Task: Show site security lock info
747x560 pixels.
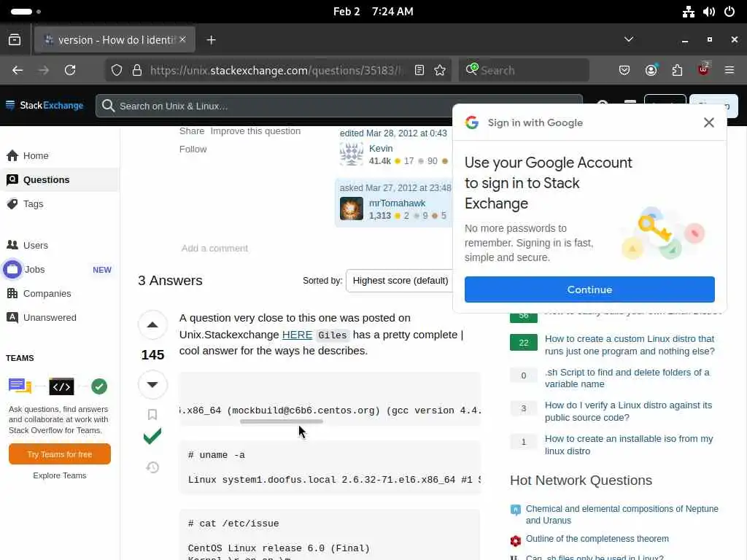Action: [137, 70]
